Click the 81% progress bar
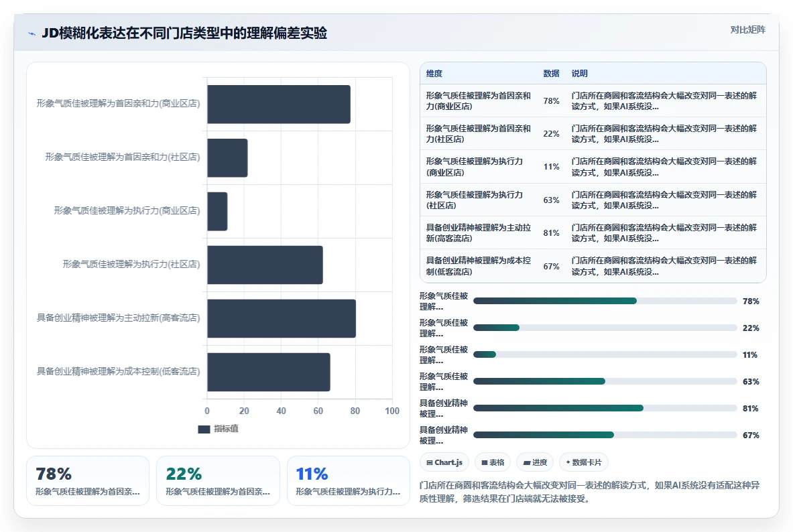The width and height of the screenshot is (793, 532). click(x=605, y=408)
